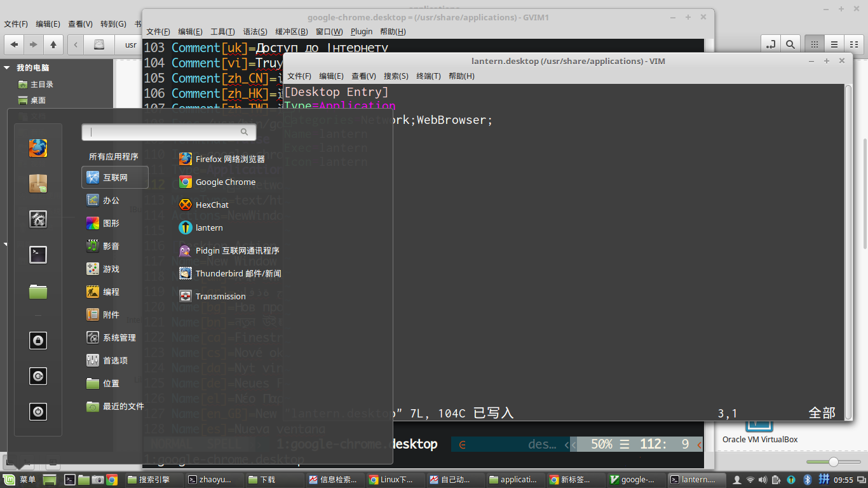Launch Firefox from the menu favorites column
The height and width of the screenshot is (488, 868).
coord(38,148)
